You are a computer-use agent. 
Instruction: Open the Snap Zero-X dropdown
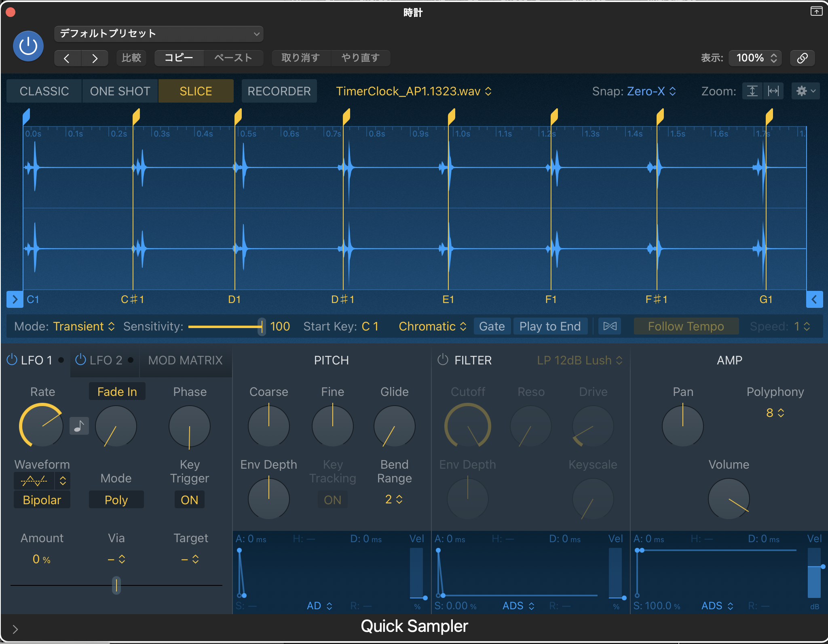(x=651, y=91)
